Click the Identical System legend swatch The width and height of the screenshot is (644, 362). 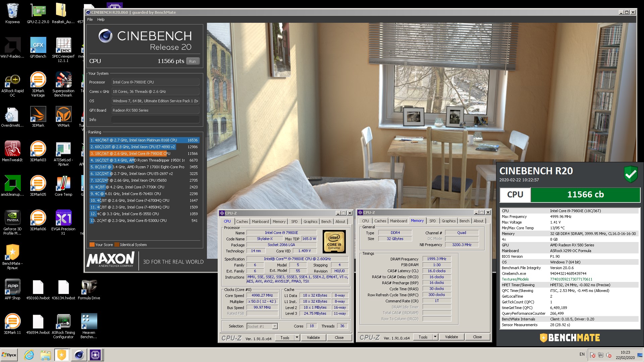[x=117, y=245]
